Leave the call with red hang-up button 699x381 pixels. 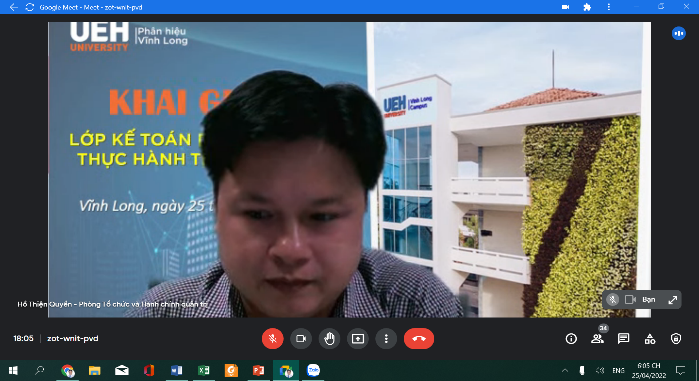click(419, 339)
